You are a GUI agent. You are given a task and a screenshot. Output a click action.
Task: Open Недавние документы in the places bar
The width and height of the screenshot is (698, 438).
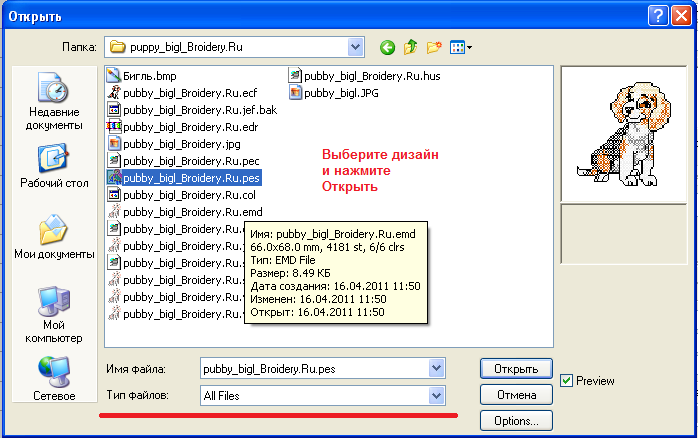tap(54, 101)
